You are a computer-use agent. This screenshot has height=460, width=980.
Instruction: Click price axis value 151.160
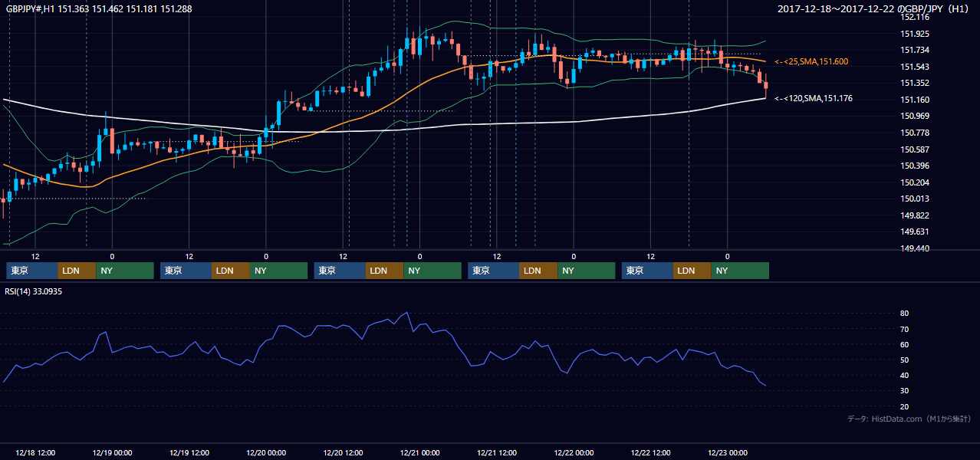click(914, 100)
